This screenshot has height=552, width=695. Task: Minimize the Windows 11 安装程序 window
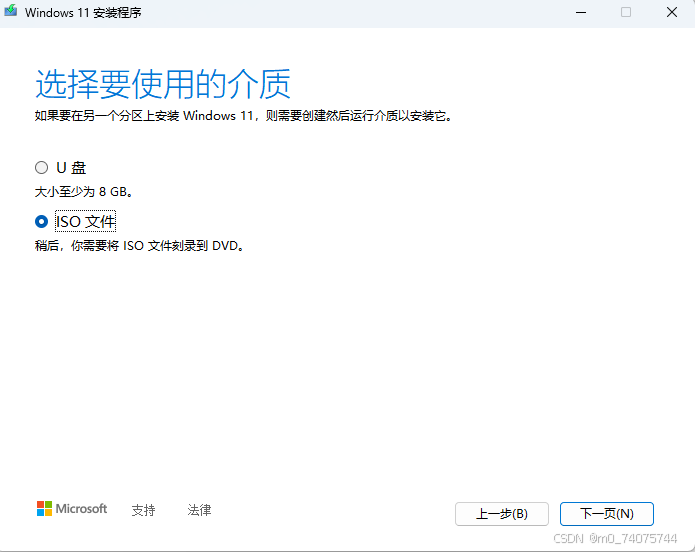581,12
